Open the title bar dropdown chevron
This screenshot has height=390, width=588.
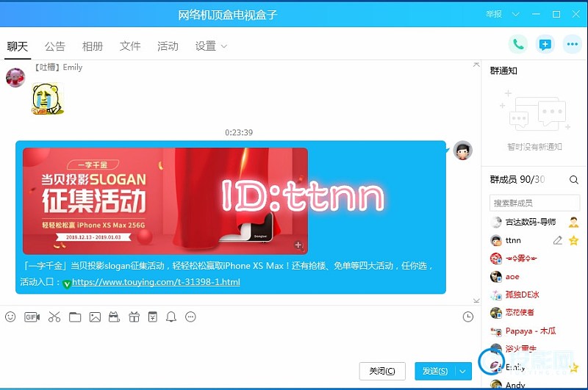click(x=516, y=14)
